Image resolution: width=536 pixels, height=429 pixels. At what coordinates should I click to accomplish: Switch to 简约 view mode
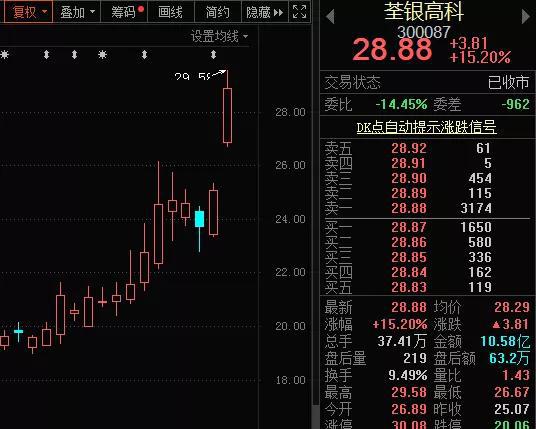[217, 12]
